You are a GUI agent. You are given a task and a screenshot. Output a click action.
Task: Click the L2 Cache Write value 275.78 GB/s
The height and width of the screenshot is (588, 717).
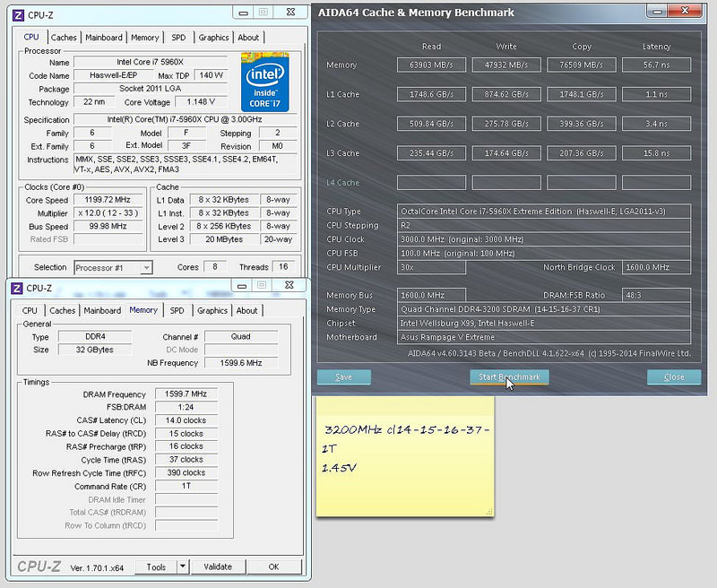(x=506, y=124)
